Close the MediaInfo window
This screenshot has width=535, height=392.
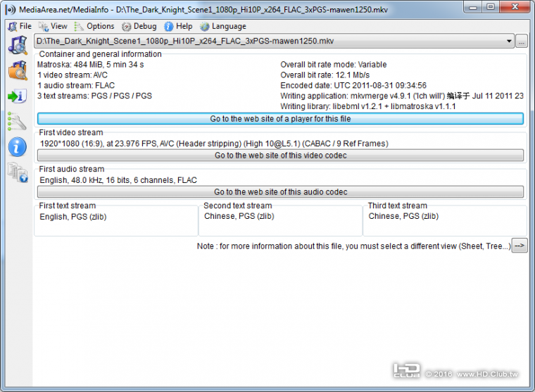[515, 7]
